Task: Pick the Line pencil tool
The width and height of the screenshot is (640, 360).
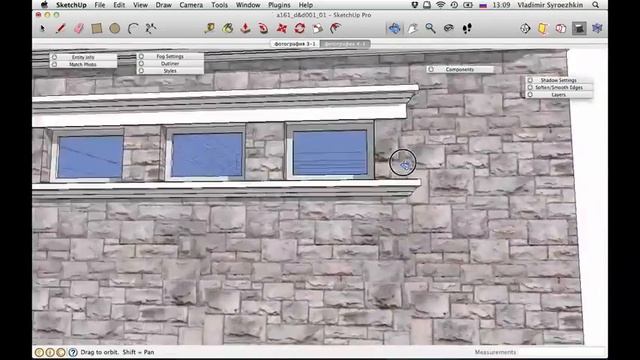Action: coord(60,28)
